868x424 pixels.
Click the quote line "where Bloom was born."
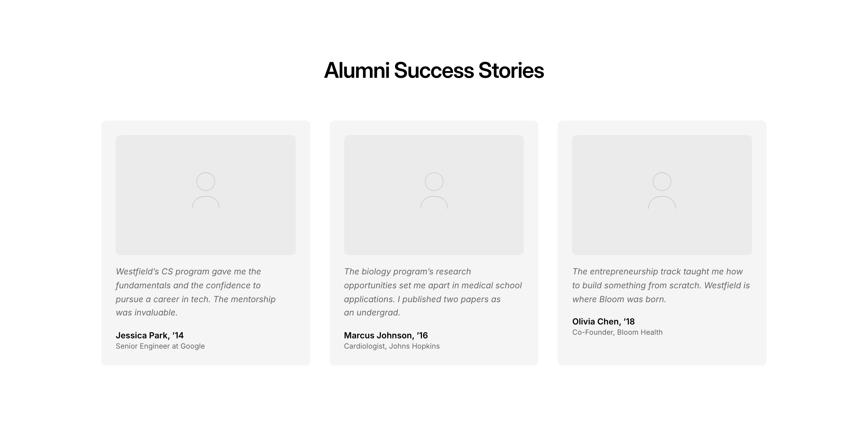619,299
